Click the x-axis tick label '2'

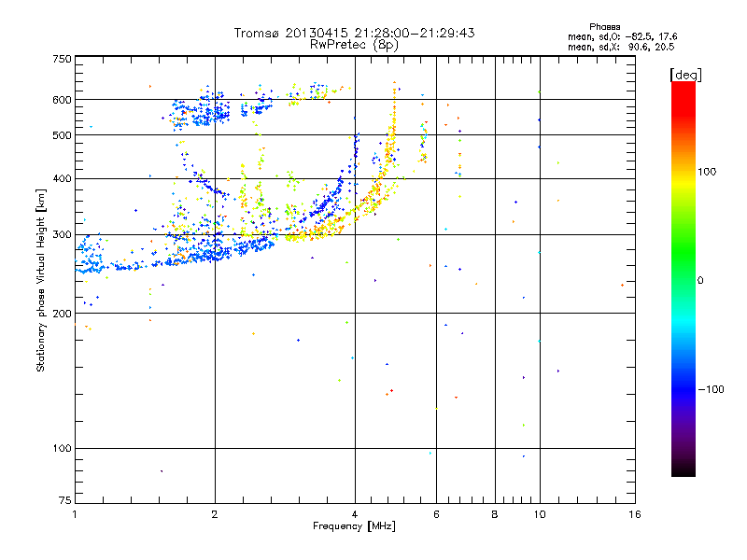coord(215,514)
